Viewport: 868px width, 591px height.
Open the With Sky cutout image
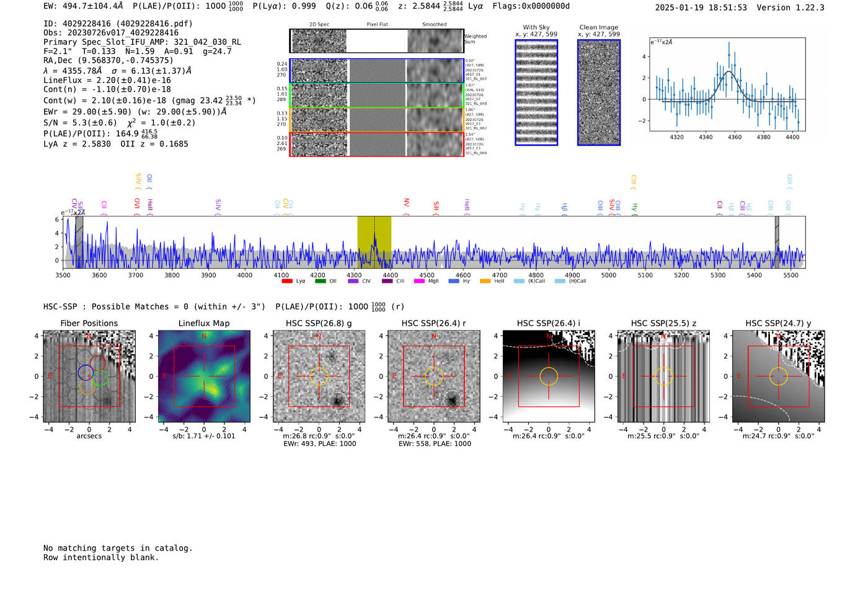pos(536,92)
